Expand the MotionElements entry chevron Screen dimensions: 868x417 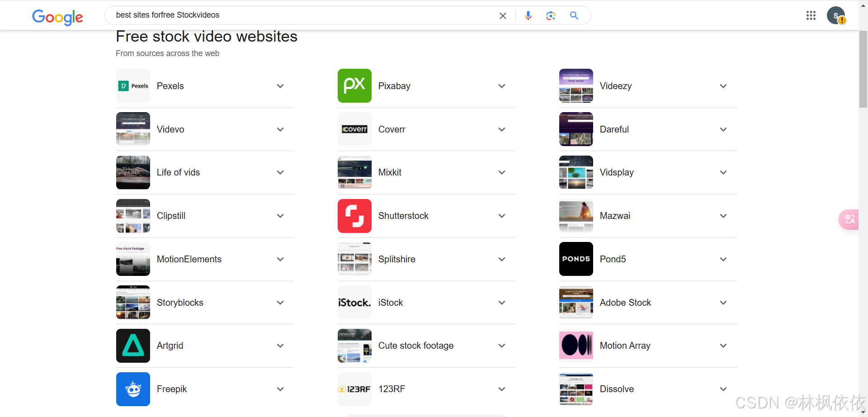(x=280, y=259)
